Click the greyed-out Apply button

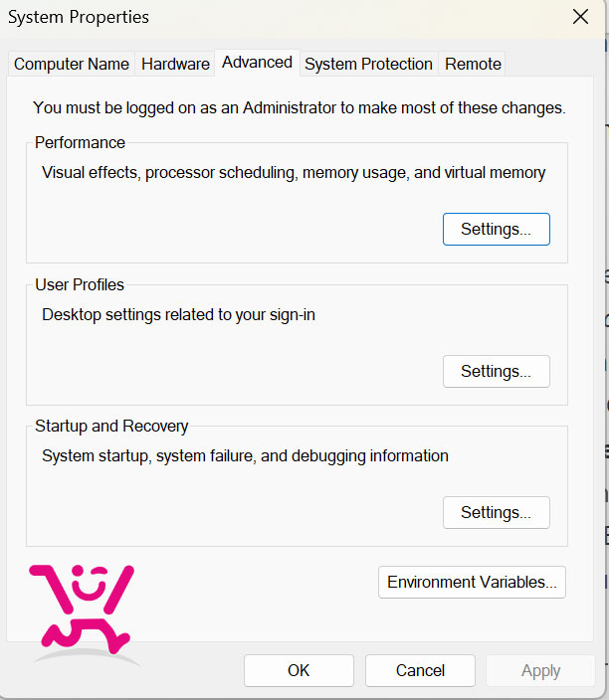click(x=540, y=670)
